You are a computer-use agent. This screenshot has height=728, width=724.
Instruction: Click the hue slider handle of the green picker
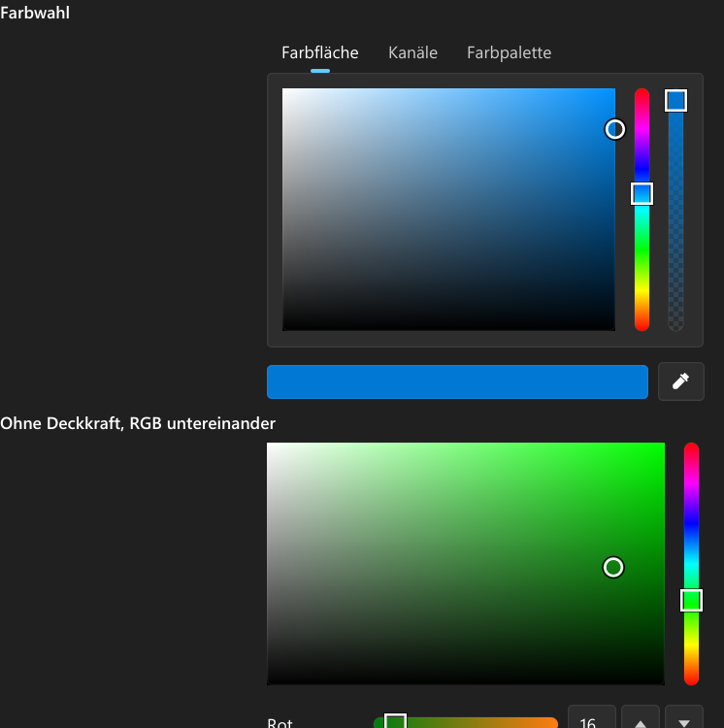[691, 600]
